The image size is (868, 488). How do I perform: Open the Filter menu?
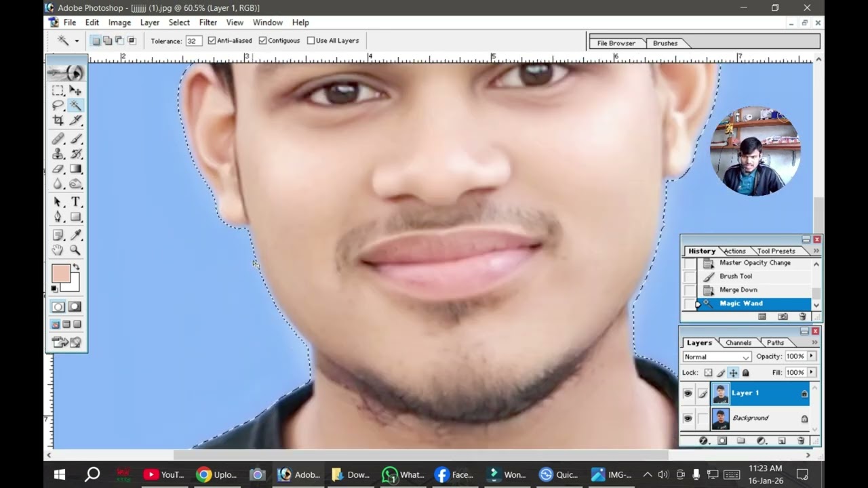point(208,22)
